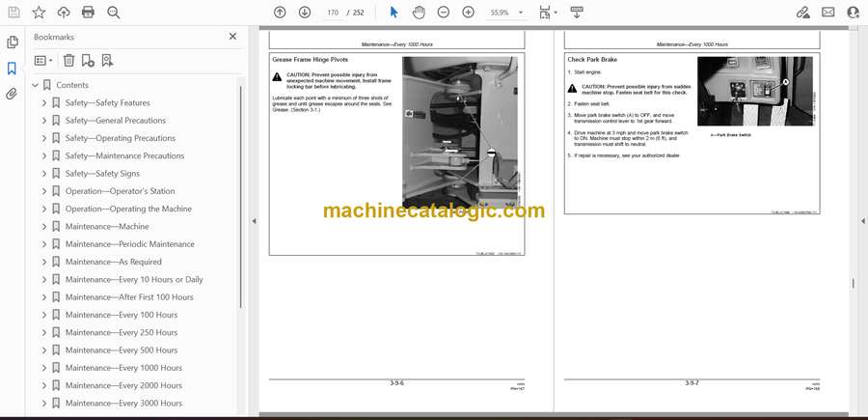868x420 pixels.
Task: Add a new bookmark
Action: tap(88, 61)
